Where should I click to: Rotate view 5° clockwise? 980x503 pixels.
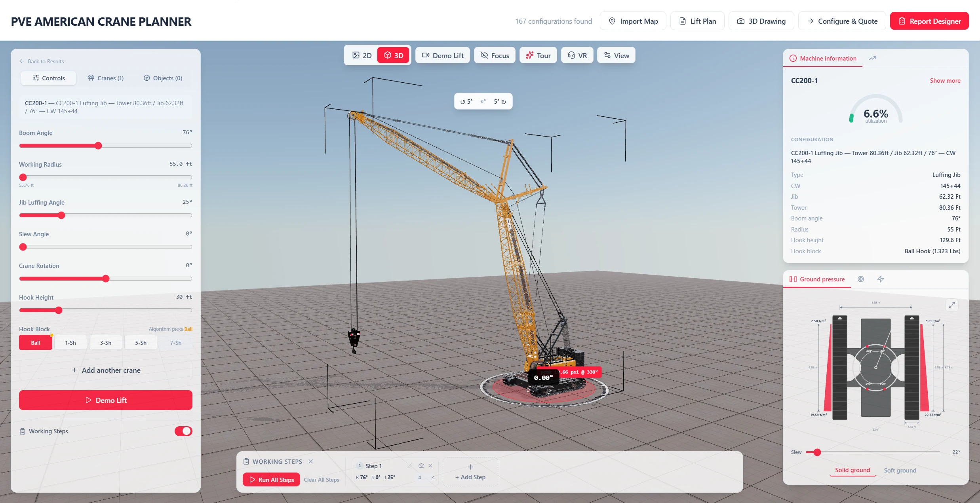click(500, 102)
